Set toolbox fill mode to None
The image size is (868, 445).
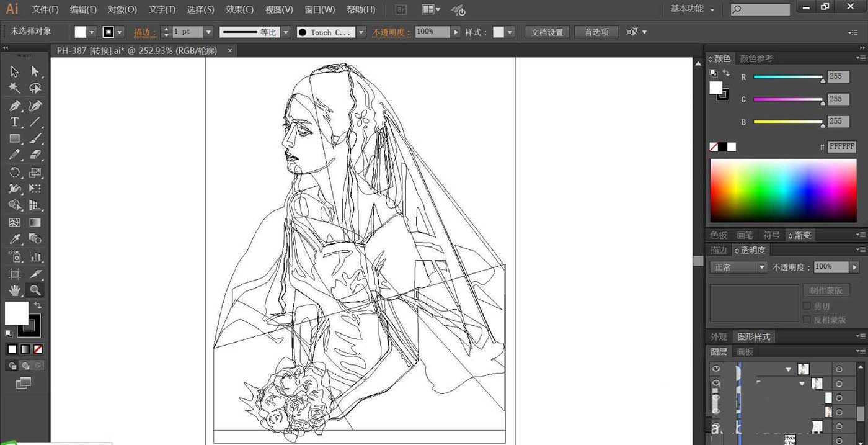(38, 349)
